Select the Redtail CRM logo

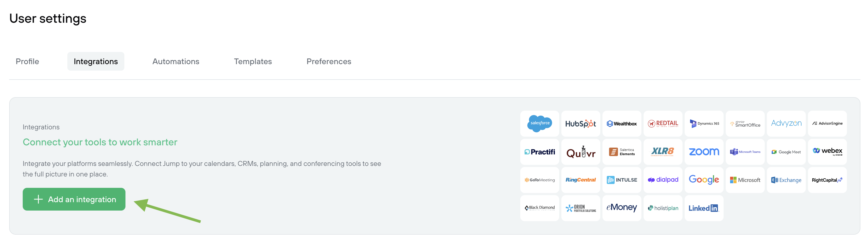coord(663,123)
